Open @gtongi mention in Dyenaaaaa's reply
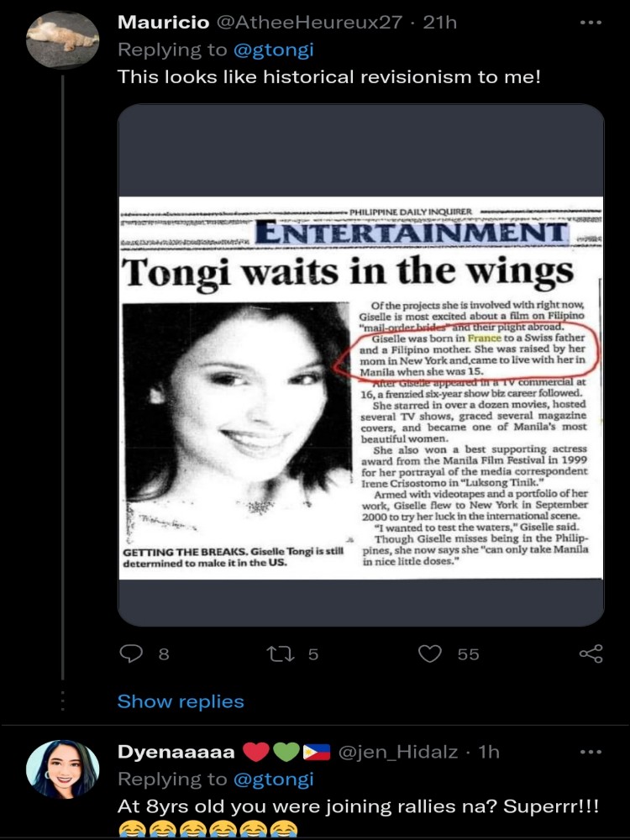630x840 pixels. (x=273, y=780)
